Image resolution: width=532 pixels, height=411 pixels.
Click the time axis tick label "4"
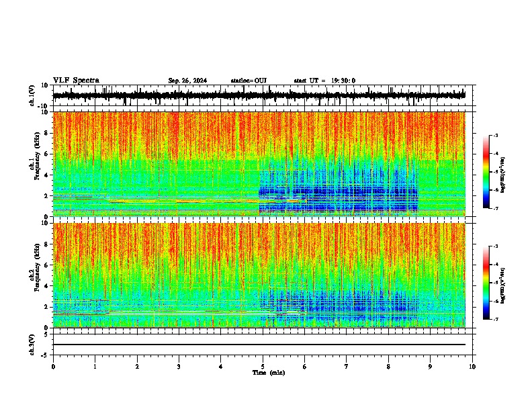click(x=221, y=367)
